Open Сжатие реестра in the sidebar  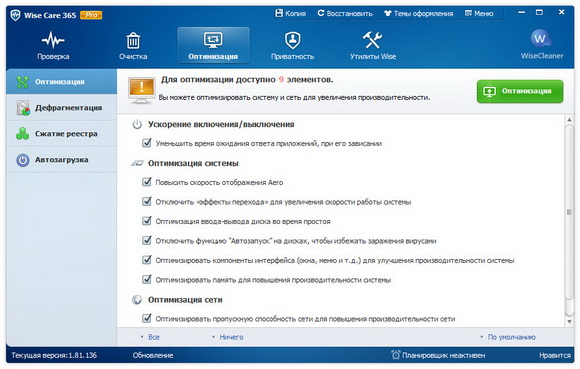point(61,133)
